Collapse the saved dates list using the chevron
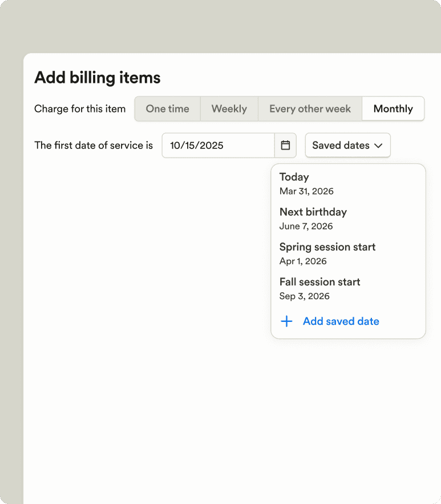Viewport: 441px width, 504px height. pos(379,146)
